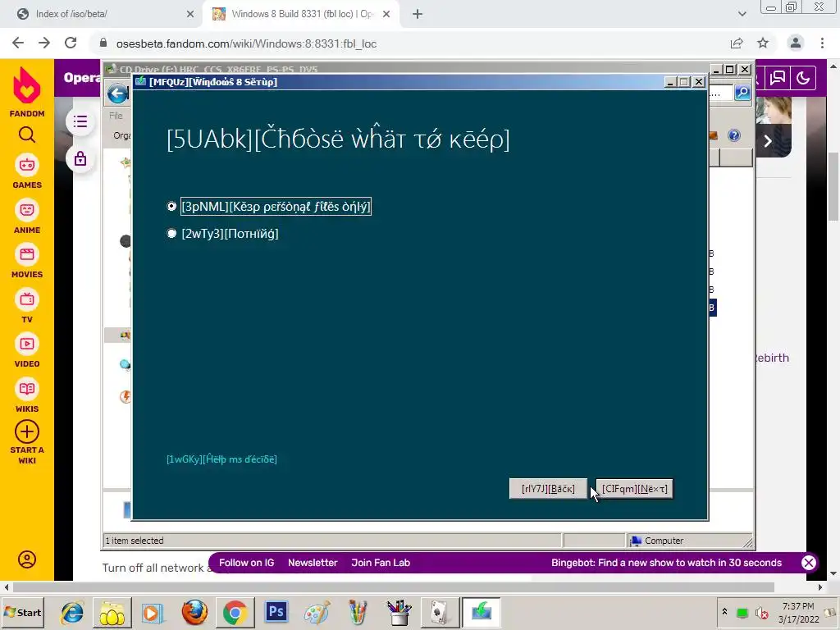Screen dimensions: 840x630
Task: Click the Back button in setup
Action: click(x=548, y=489)
